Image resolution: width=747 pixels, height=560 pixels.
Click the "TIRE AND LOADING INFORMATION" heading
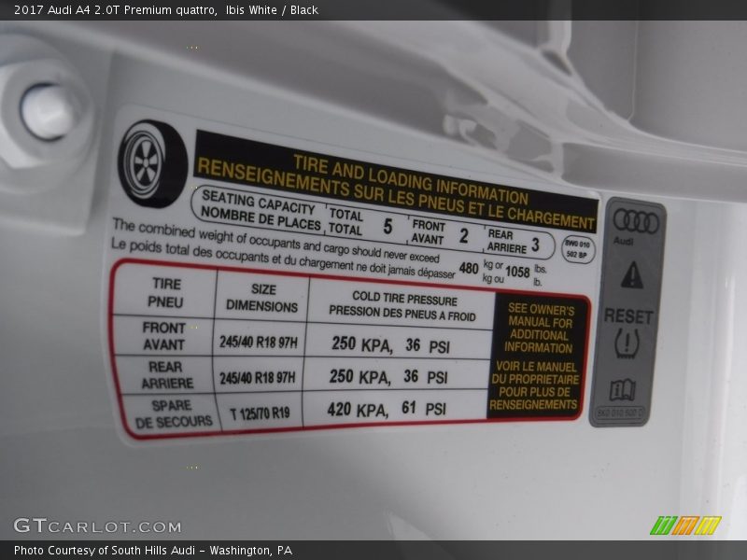[411, 178]
